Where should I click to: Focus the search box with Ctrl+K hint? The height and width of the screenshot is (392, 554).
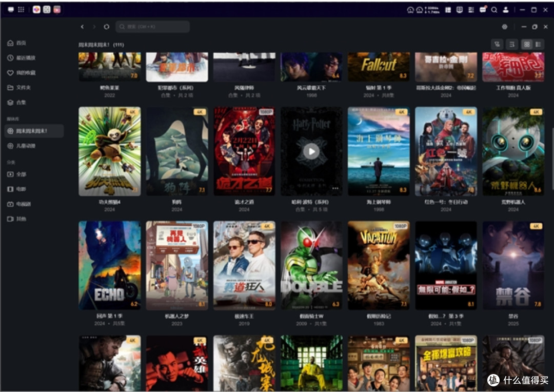(x=153, y=27)
